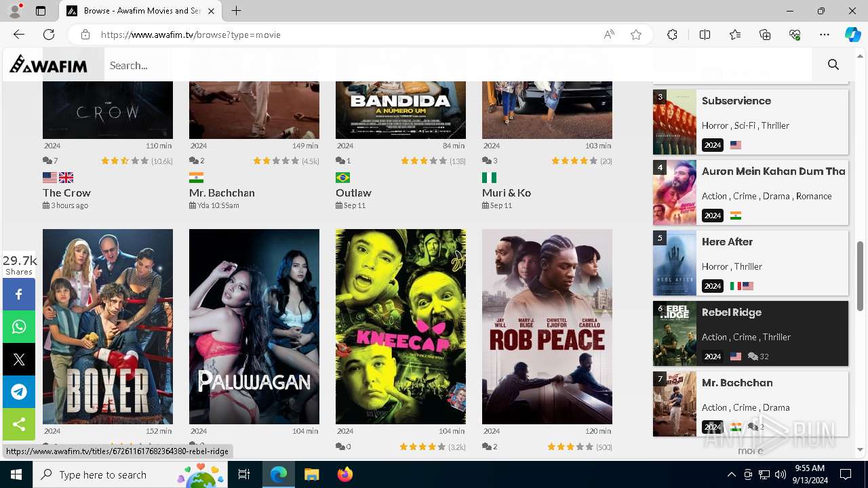
Task: Toggle split screen view
Action: click(705, 35)
